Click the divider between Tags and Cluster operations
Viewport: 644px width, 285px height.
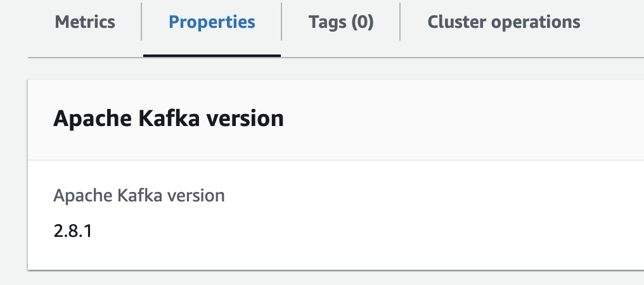coord(400,22)
